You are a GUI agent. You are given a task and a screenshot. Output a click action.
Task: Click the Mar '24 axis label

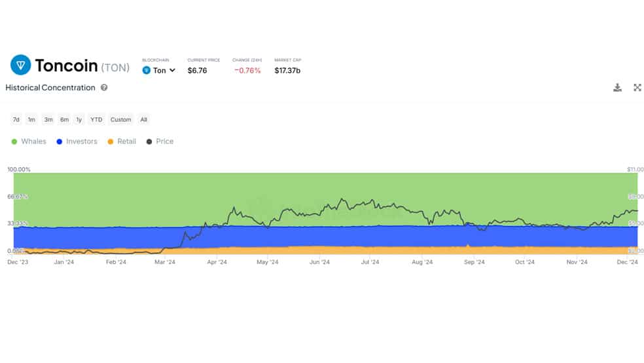[165, 262]
